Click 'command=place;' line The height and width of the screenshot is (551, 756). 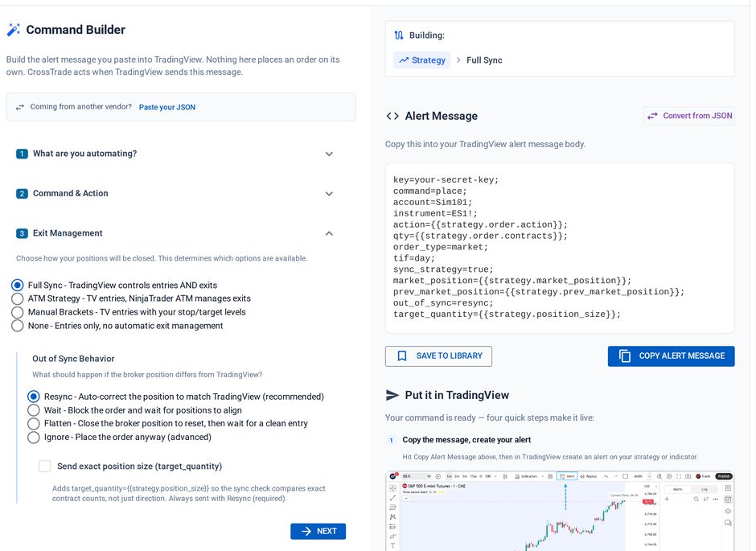430,191
